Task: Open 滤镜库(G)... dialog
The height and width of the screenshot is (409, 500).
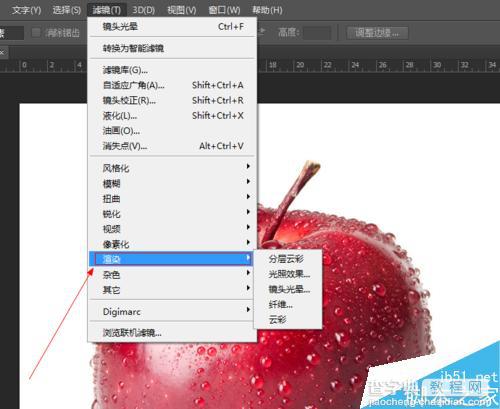Action: [173, 70]
